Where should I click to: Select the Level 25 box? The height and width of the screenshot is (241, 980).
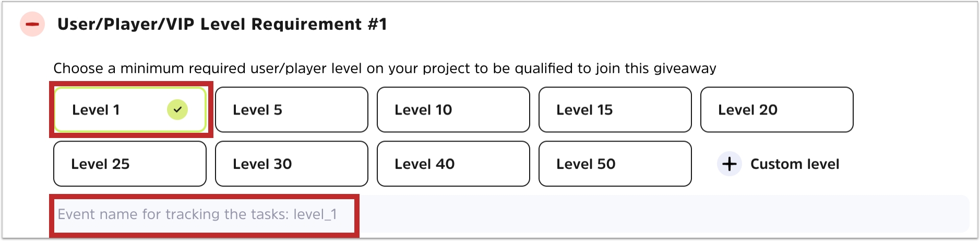coord(129,164)
